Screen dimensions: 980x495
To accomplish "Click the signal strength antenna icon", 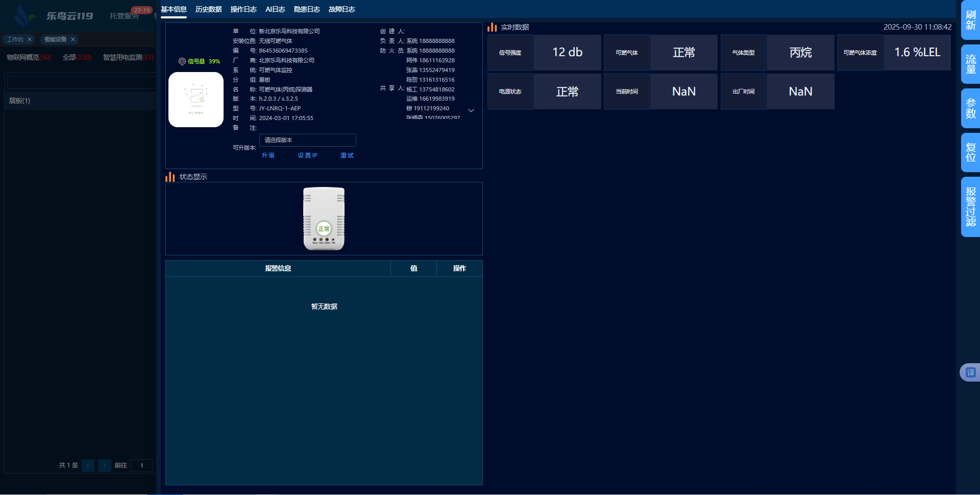I will point(182,61).
